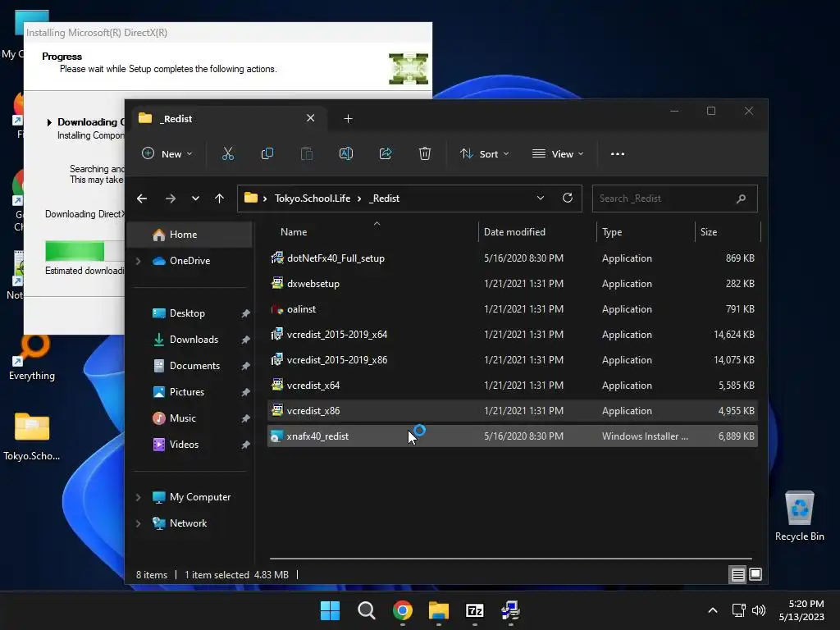Click the Share icon in toolbar

tap(386, 153)
